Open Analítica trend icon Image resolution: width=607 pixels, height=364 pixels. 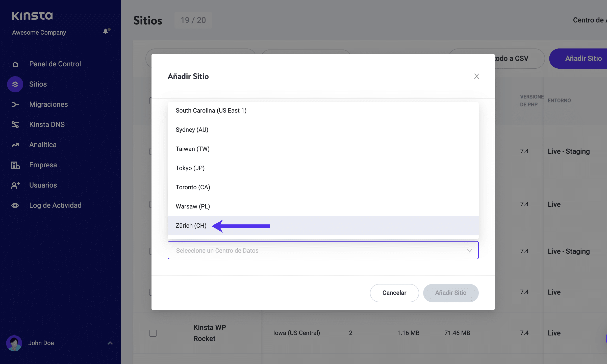[15, 145]
